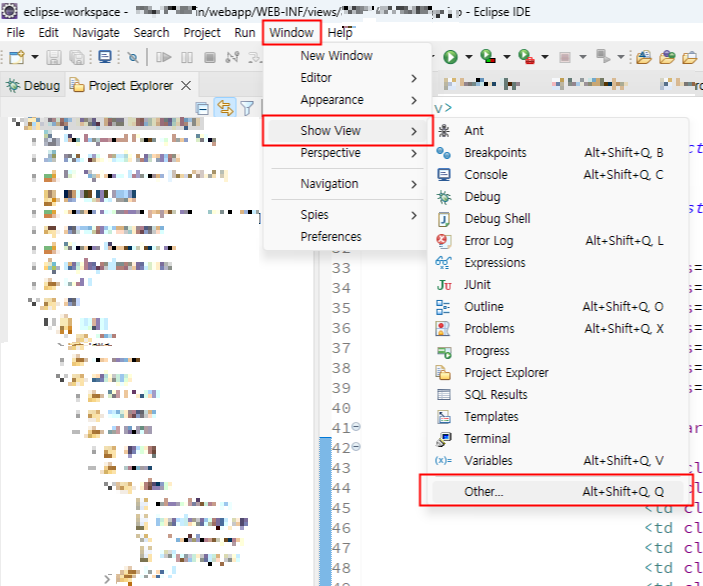Open the Run dropdown arrow
Viewport: 703px width, 586px height.
click(469, 57)
